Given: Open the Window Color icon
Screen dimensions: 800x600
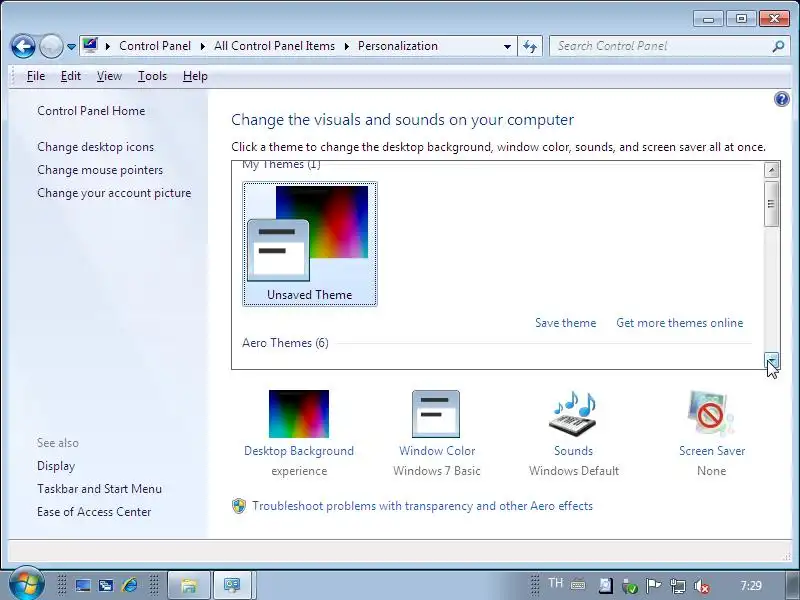Looking at the screenshot, I should pos(436,414).
